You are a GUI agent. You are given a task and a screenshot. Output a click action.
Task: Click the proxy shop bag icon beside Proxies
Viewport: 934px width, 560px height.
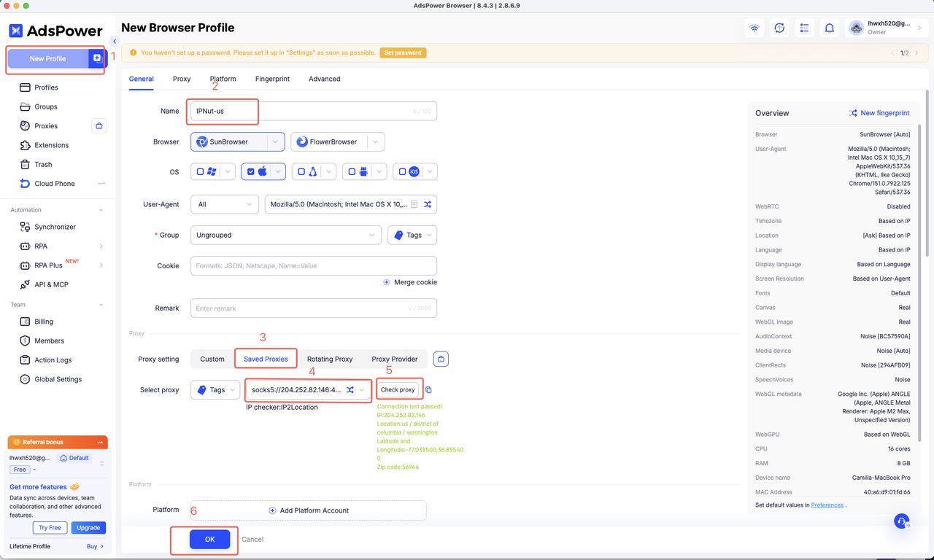99,126
